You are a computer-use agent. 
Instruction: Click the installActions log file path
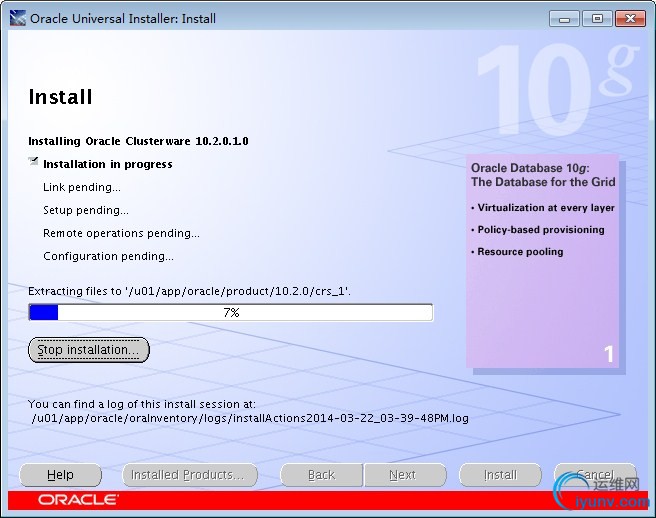[x=250, y=418]
